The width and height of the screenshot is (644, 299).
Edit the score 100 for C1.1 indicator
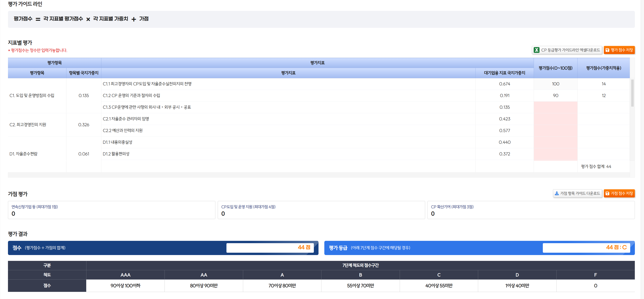pos(555,84)
